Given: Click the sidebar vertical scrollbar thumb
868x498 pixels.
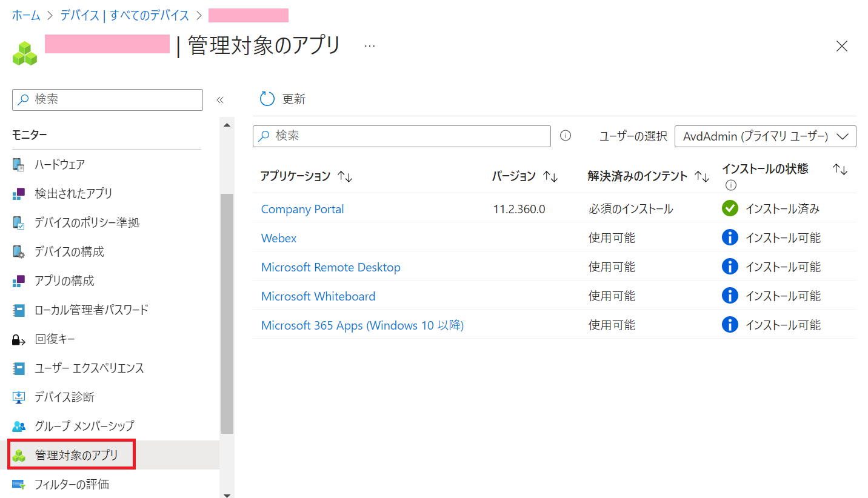Looking at the screenshot, I should (227, 314).
